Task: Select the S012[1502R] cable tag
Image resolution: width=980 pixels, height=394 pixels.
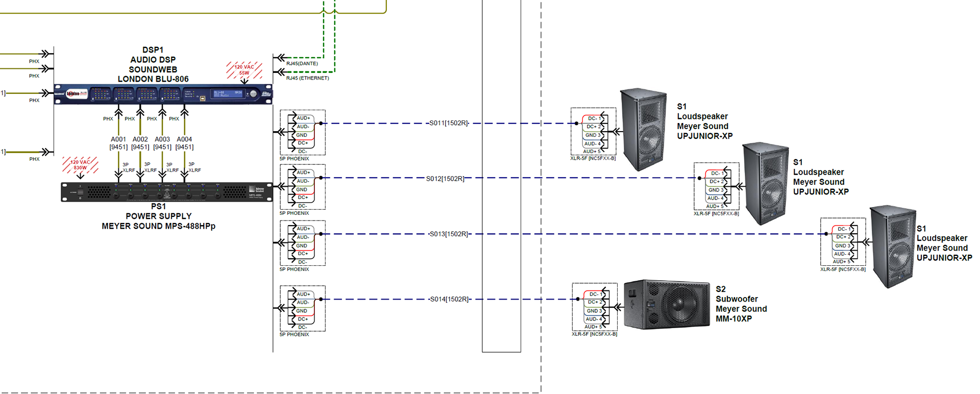Action: [445, 179]
